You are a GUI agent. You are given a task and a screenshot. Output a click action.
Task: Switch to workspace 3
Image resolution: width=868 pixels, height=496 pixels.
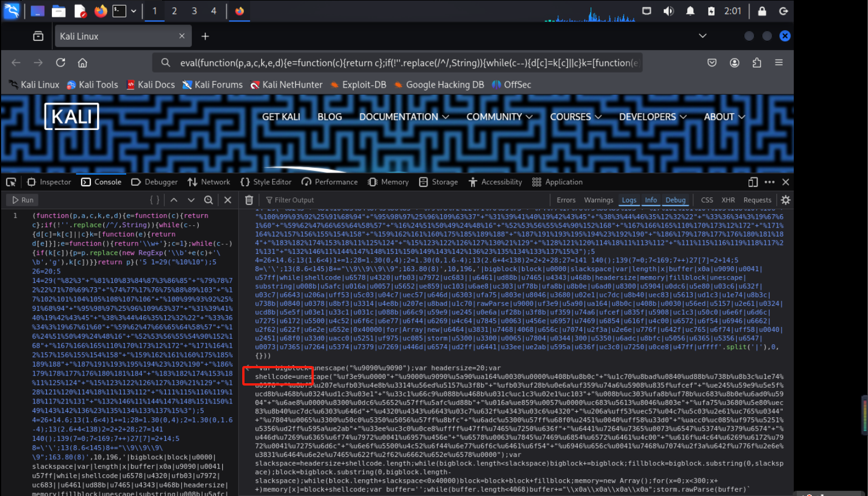click(194, 11)
